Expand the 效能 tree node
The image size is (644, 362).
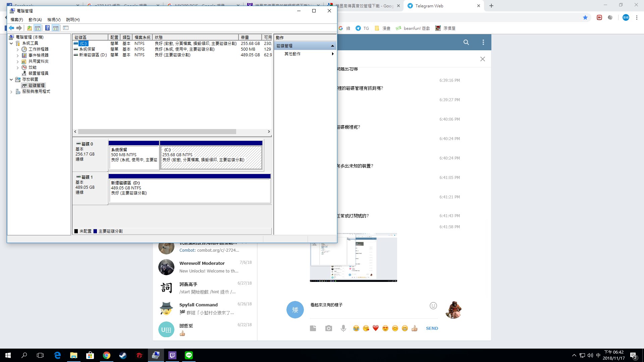coord(17,67)
